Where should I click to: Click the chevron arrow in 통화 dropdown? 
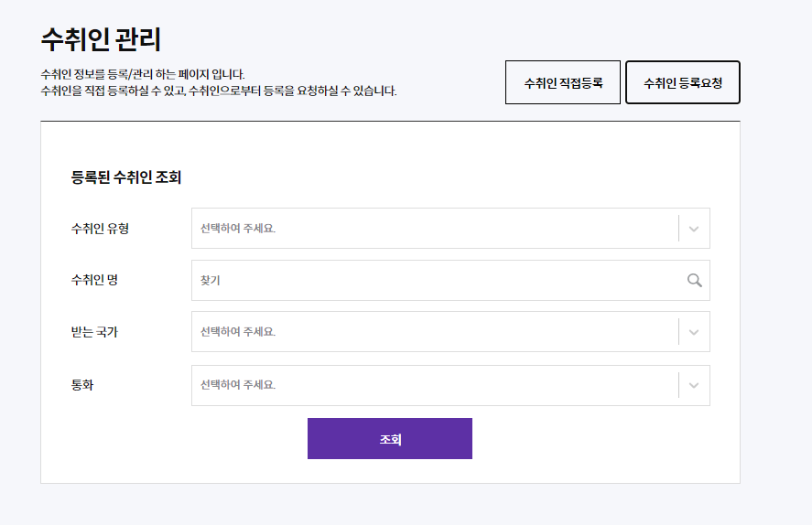point(694,385)
